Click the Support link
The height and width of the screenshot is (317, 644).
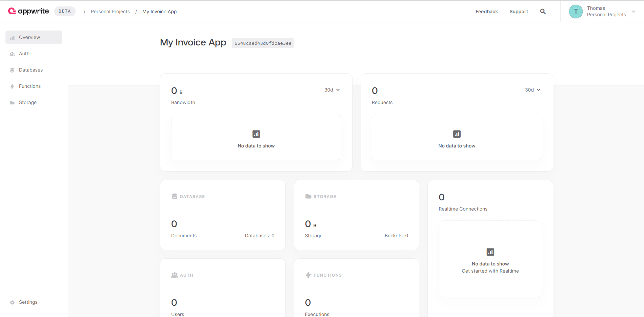tap(519, 12)
